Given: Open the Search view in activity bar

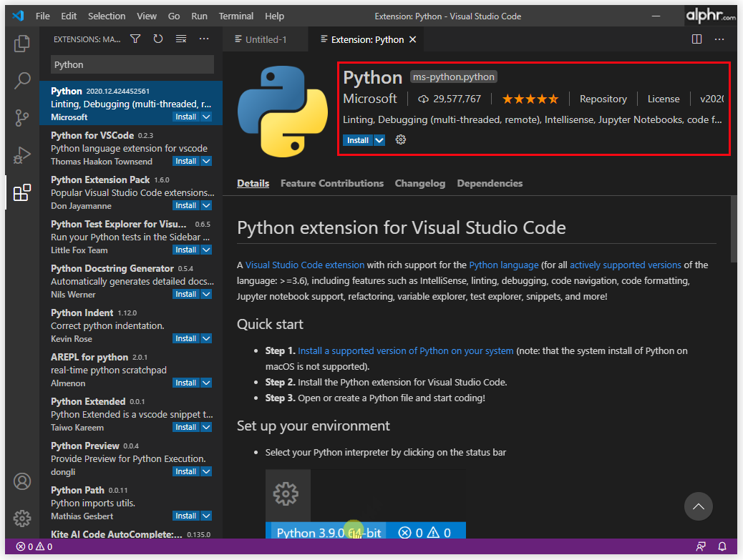Looking at the screenshot, I should (21, 81).
